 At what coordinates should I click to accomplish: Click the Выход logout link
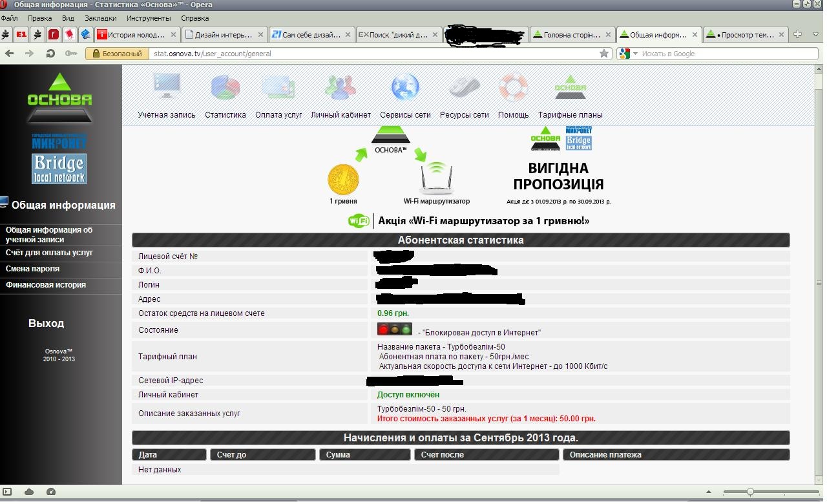[x=47, y=323]
